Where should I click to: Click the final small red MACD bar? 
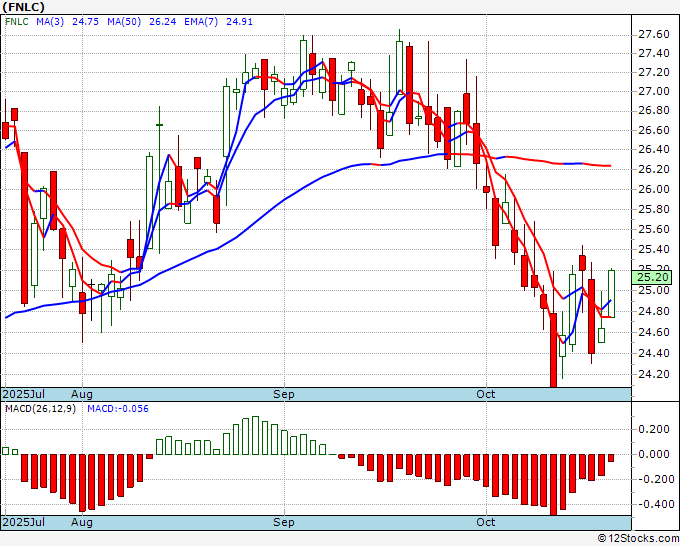pyautogui.click(x=611, y=458)
